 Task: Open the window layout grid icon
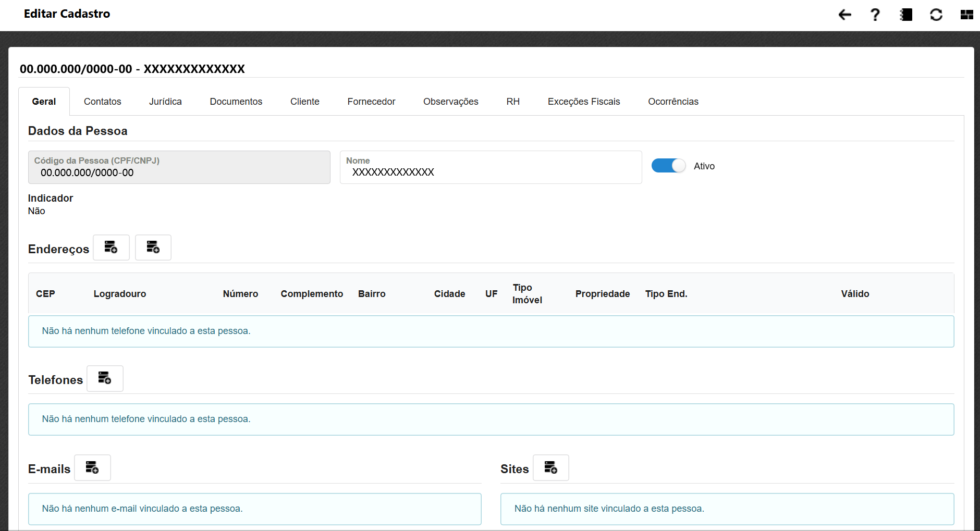(x=966, y=15)
